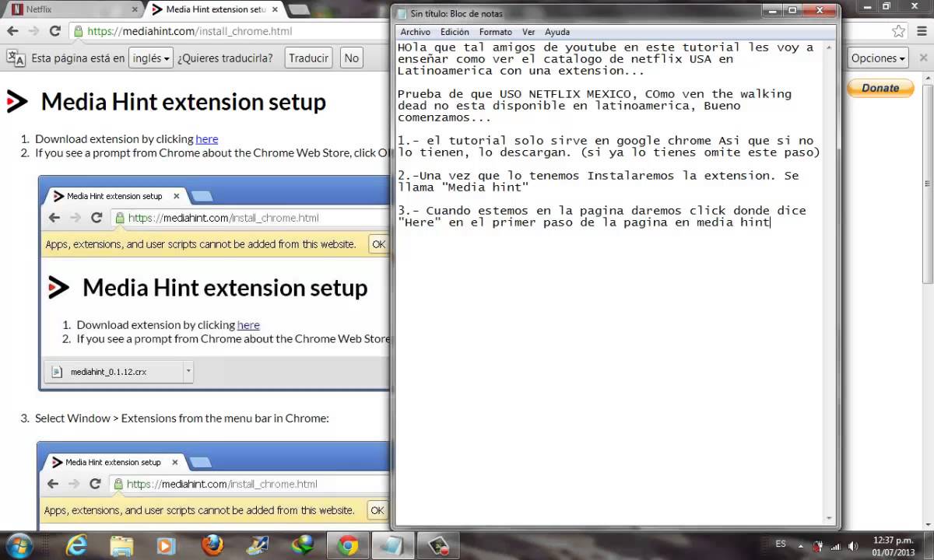Viewport: 934px width, 560px height.
Task: Open the Windows Start menu
Action: (19, 545)
